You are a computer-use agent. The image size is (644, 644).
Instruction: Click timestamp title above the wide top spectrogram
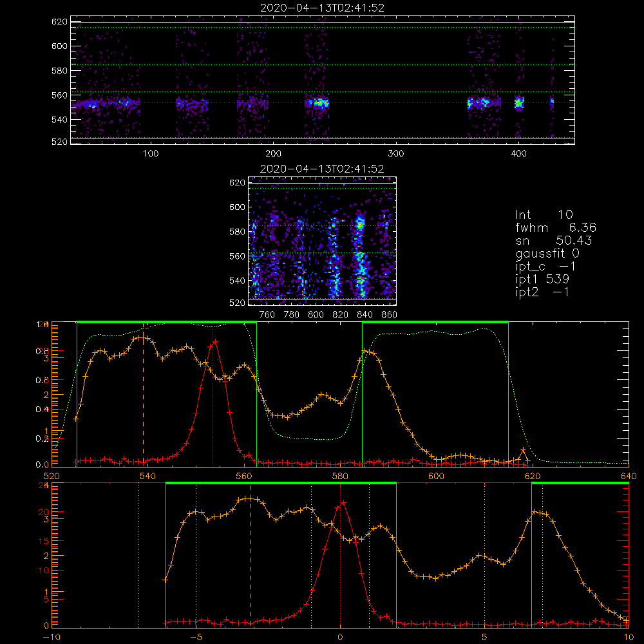(323, 8)
